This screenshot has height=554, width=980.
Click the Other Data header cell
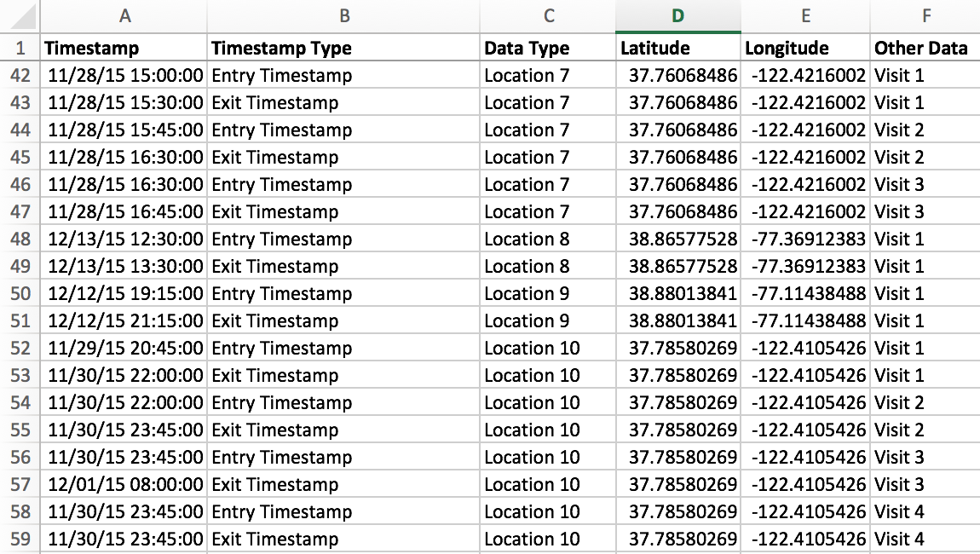click(x=925, y=48)
